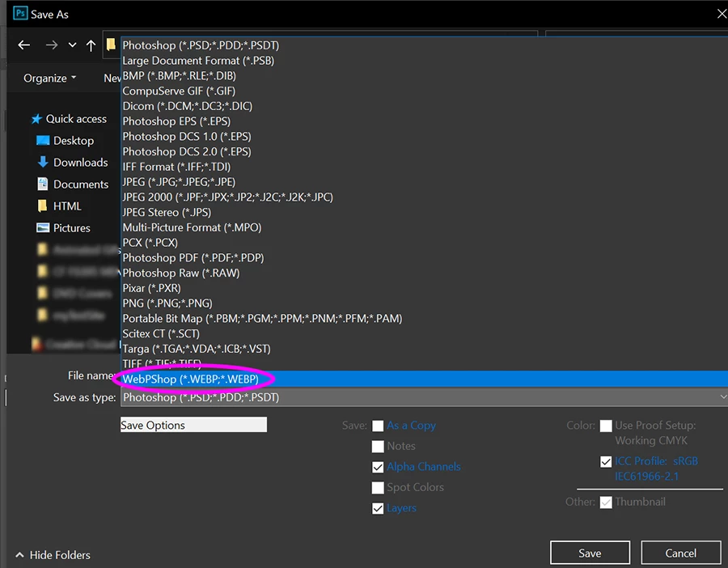Click the HTML folder icon
The height and width of the screenshot is (568, 728).
point(42,206)
